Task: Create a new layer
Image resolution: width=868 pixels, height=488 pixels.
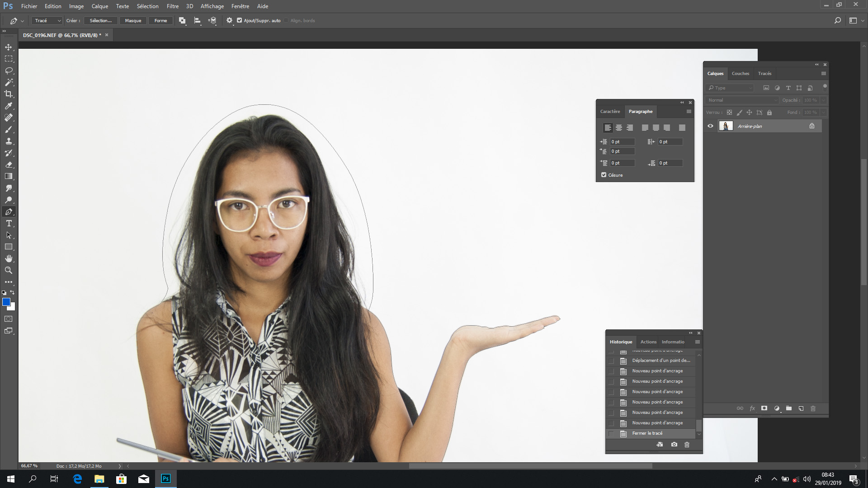Action: 801,408
